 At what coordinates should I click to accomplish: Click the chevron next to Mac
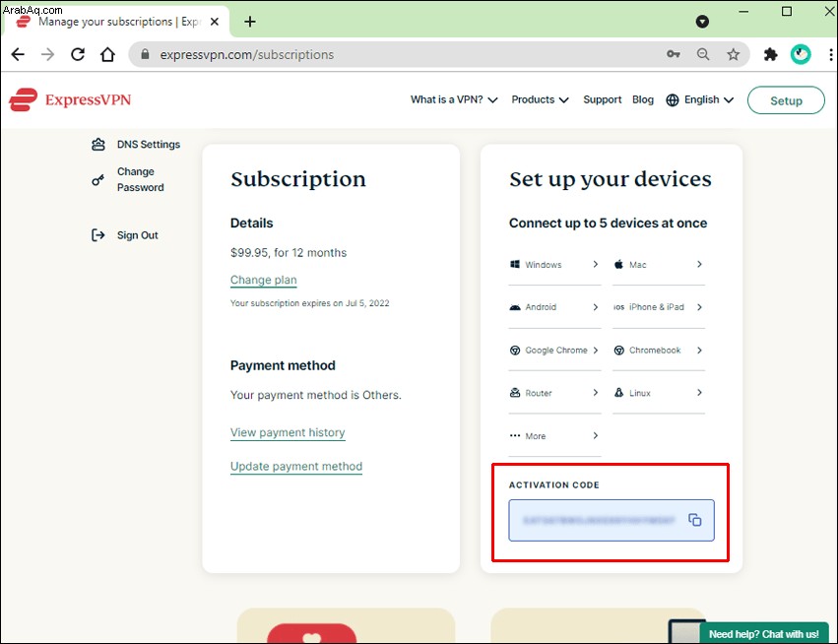click(x=699, y=264)
